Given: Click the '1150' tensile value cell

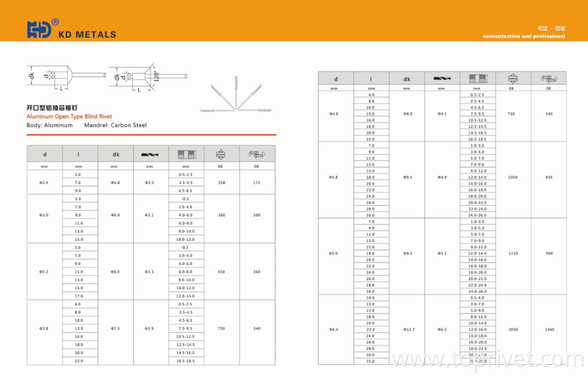Looking at the screenshot, I should point(513,254).
